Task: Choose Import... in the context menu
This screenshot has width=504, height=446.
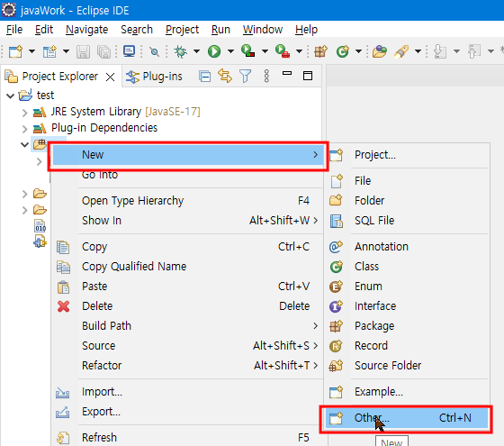Action: (x=188, y=392)
